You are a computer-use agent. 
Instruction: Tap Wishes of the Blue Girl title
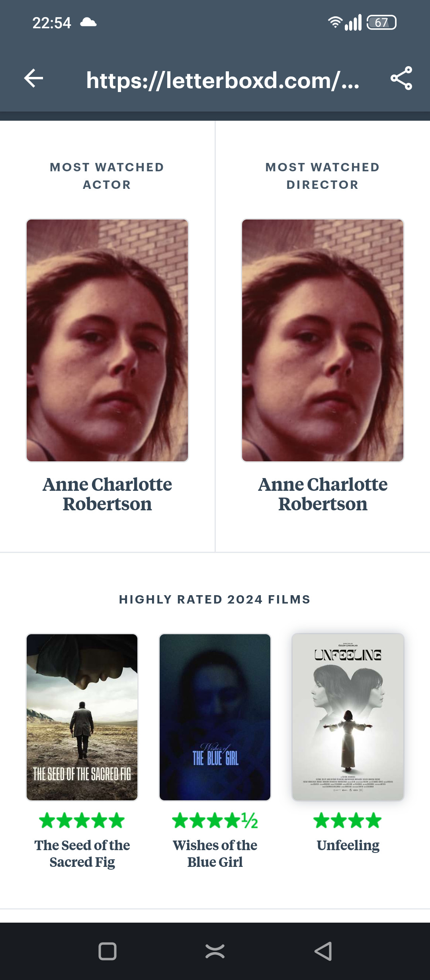point(215,853)
